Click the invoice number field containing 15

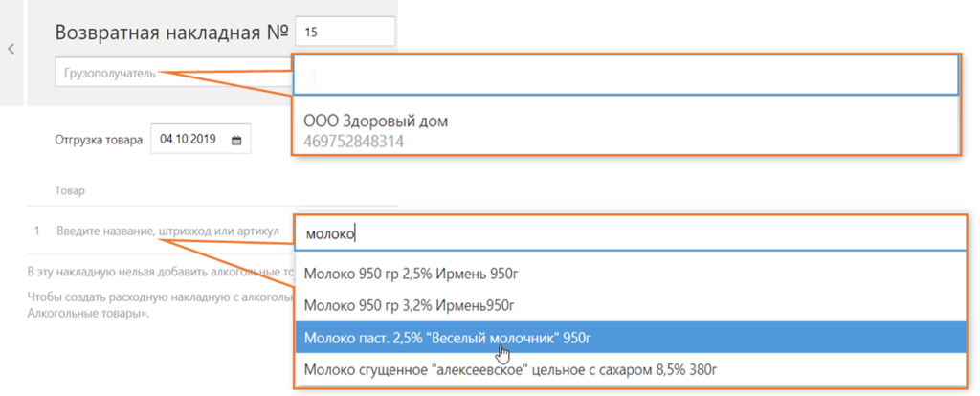(x=345, y=32)
